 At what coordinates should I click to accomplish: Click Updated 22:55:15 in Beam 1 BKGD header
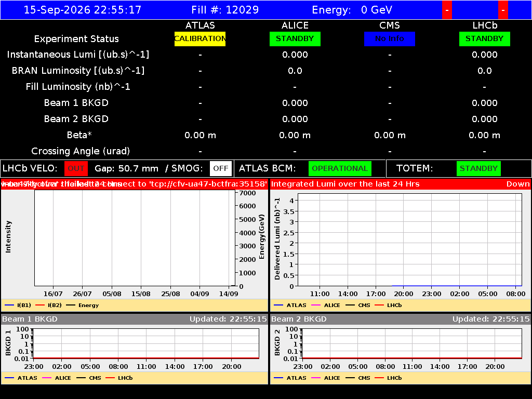pos(228,319)
